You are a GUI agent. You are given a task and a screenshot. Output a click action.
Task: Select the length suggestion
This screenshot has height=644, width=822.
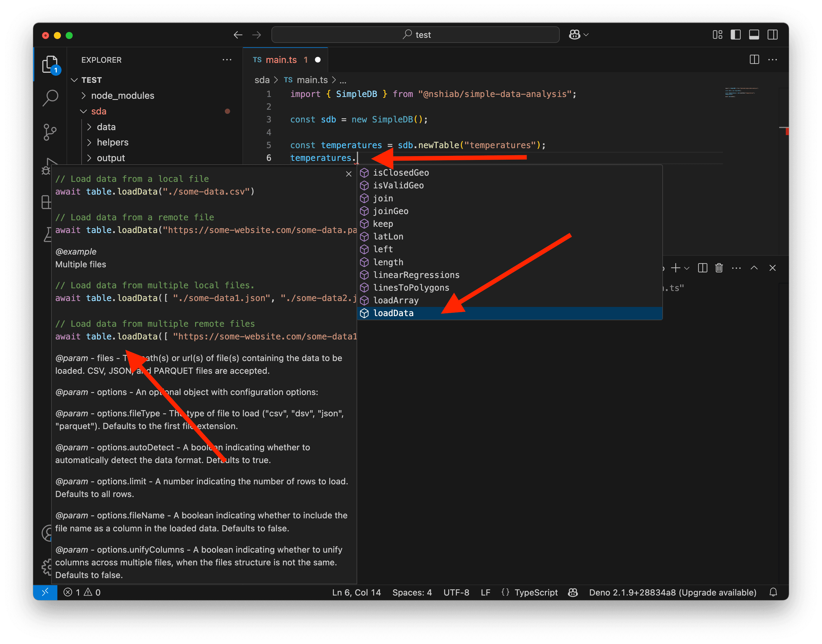pos(509,262)
